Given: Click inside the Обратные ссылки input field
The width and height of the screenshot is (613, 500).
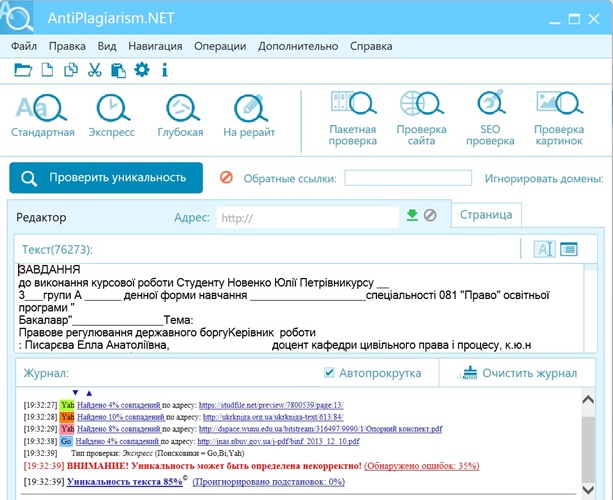Looking at the screenshot, I should click(x=408, y=178).
